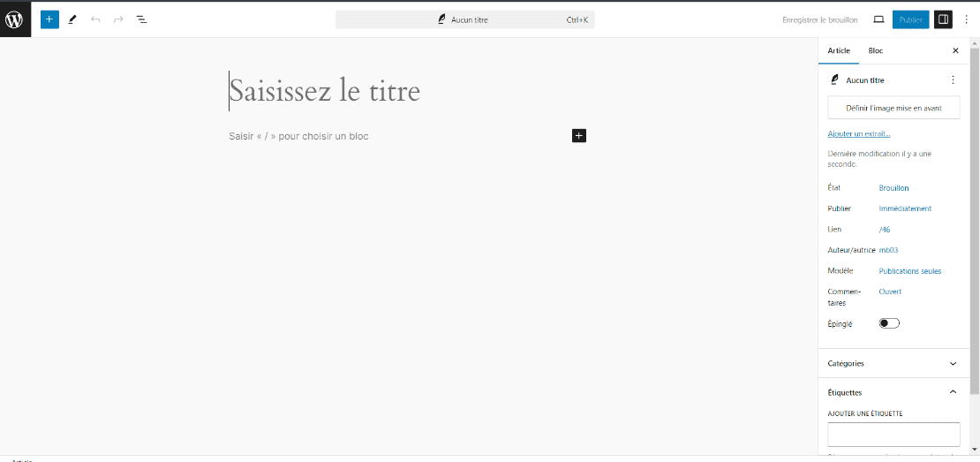The width and height of the screenshot is (980, 462).
Task: Toggle the settings sidebar panel icon
Action: 944,19
